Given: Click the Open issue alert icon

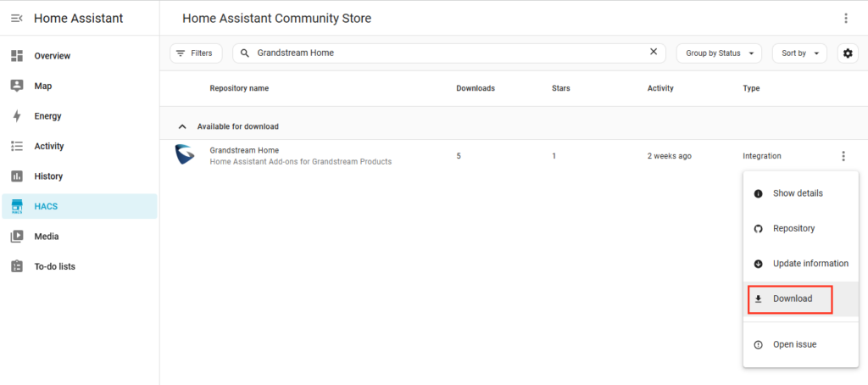Looking at the screenshot, I should 759,345.
